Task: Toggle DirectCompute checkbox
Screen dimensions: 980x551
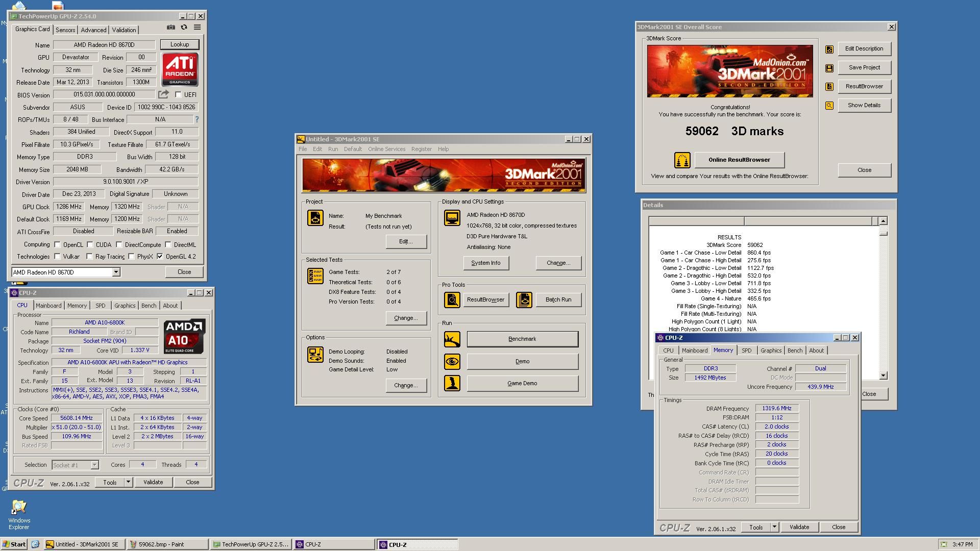Action: (x=119, y=244)
